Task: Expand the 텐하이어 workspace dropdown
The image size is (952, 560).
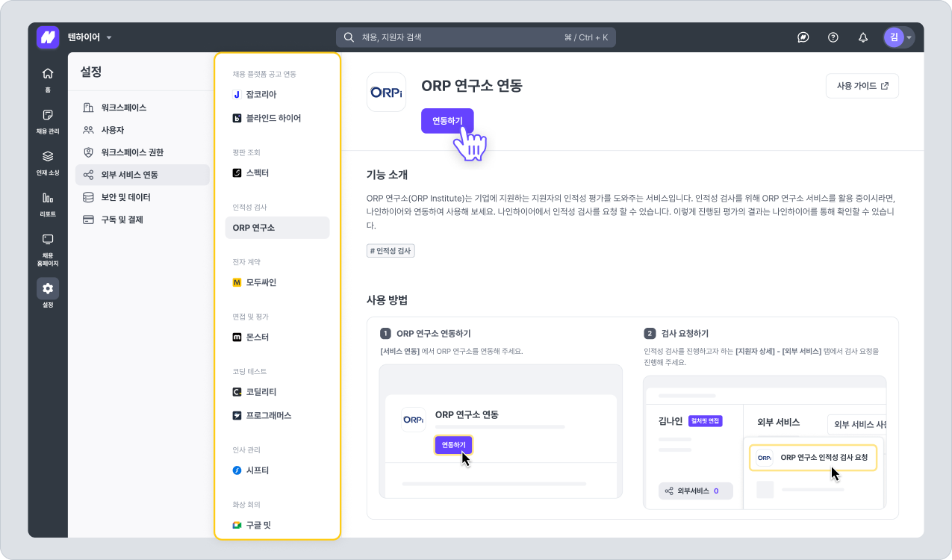Action: coord(90,37)
